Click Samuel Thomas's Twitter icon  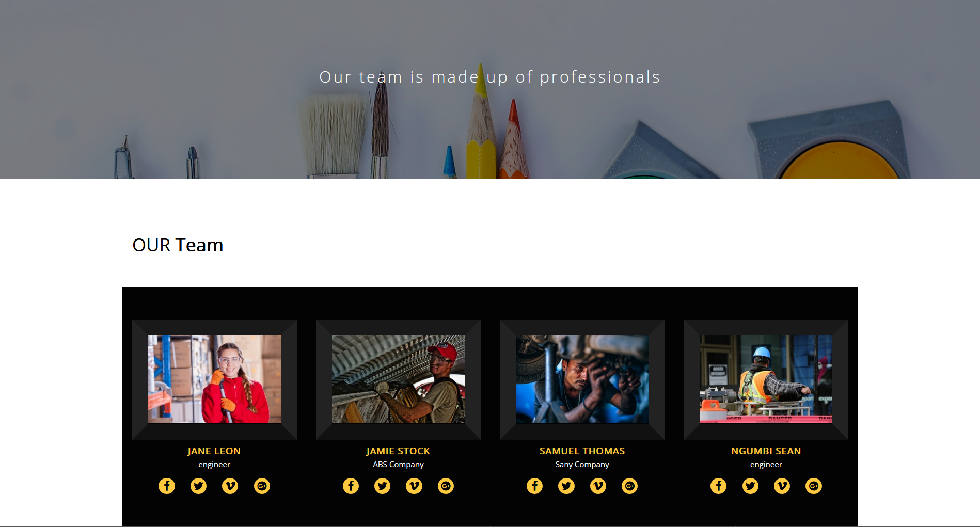click(x=566, y=486)
